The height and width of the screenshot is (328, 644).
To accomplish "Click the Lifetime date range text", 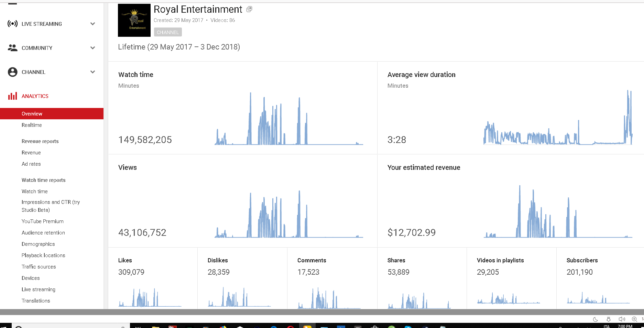I will (179, 47).
